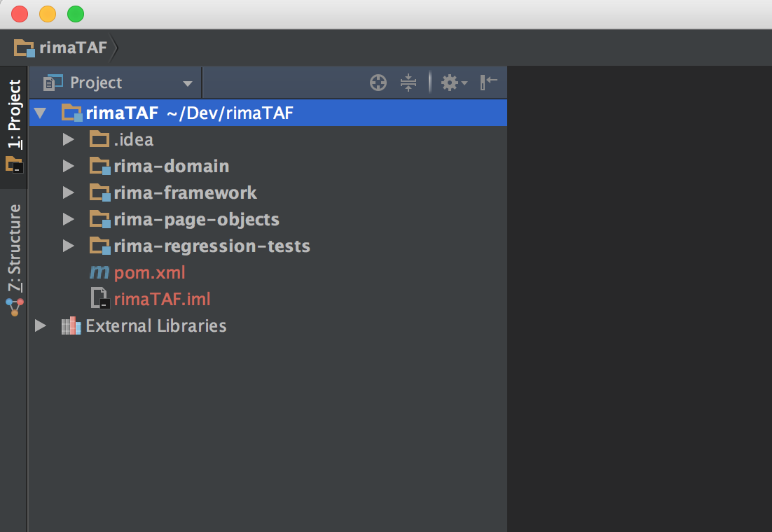Select the pom.xml file
This screenshot has height=532, width=772.
(149, 272)
